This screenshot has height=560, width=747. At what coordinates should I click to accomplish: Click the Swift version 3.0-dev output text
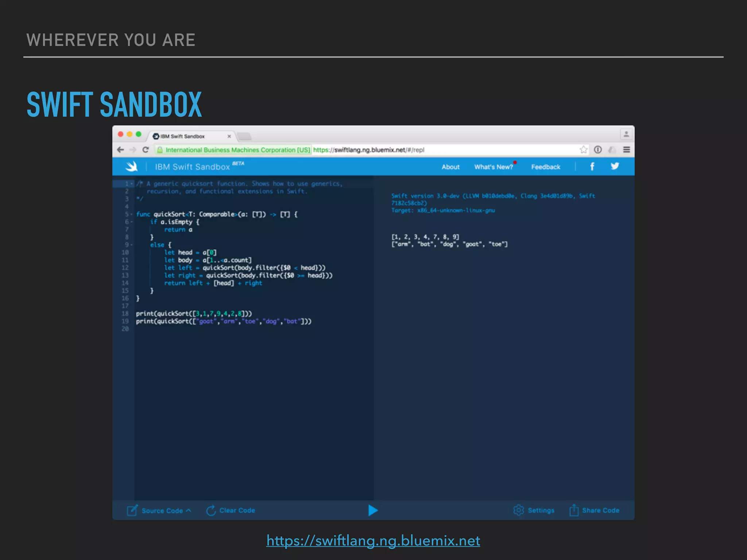[493, 199]
